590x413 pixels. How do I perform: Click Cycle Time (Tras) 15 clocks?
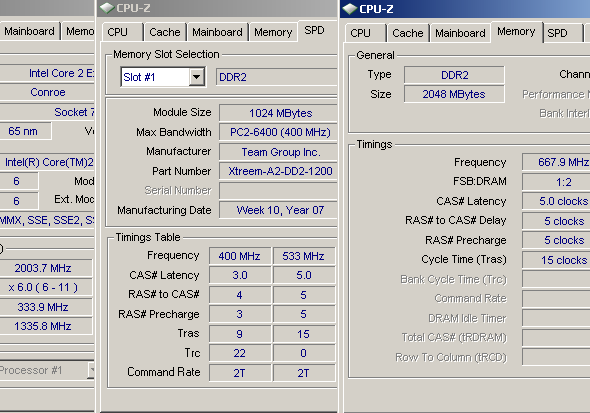click(556, 260)
